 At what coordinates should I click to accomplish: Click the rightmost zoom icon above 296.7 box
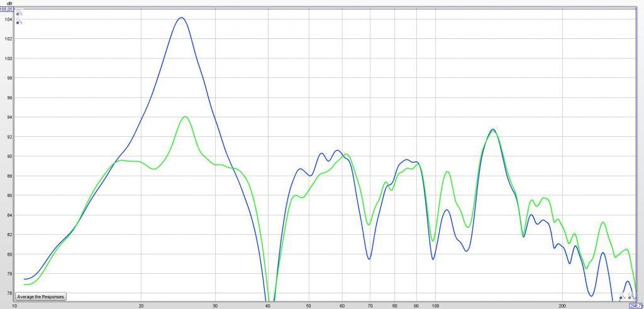[x=632, y=295]
